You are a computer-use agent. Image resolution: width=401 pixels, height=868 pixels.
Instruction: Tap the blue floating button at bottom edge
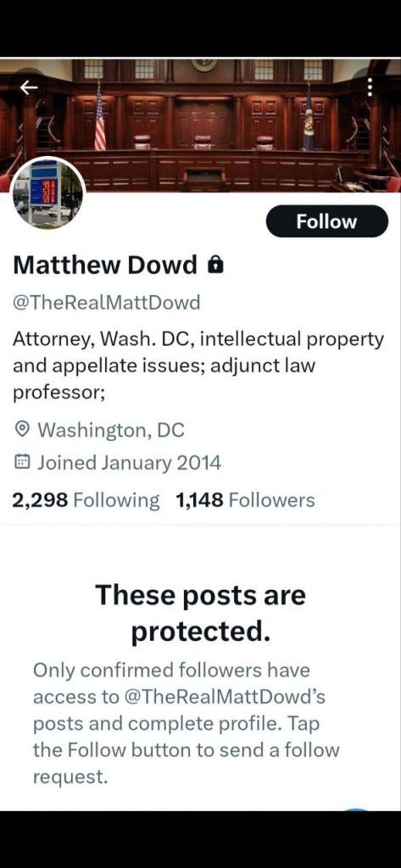point(357,810)
